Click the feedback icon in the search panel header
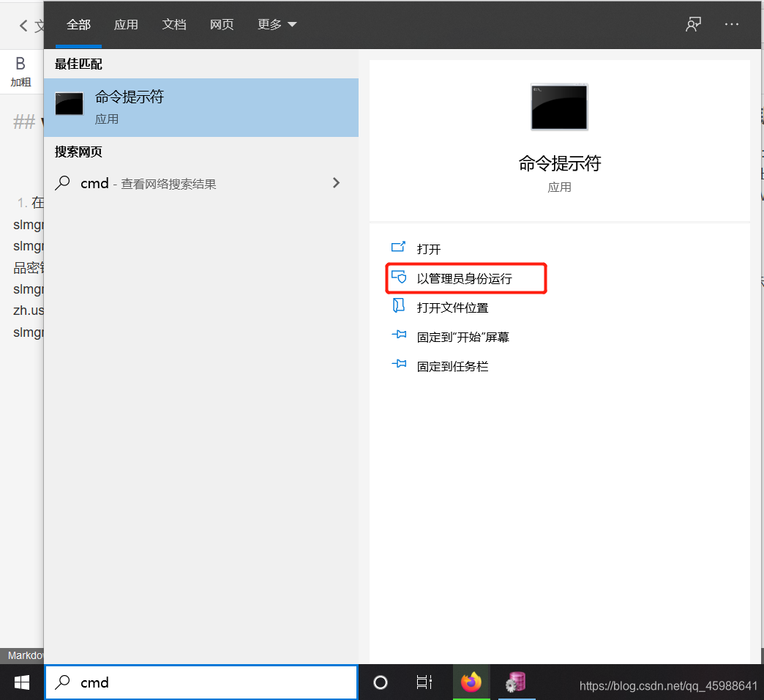 coord(692,24)
